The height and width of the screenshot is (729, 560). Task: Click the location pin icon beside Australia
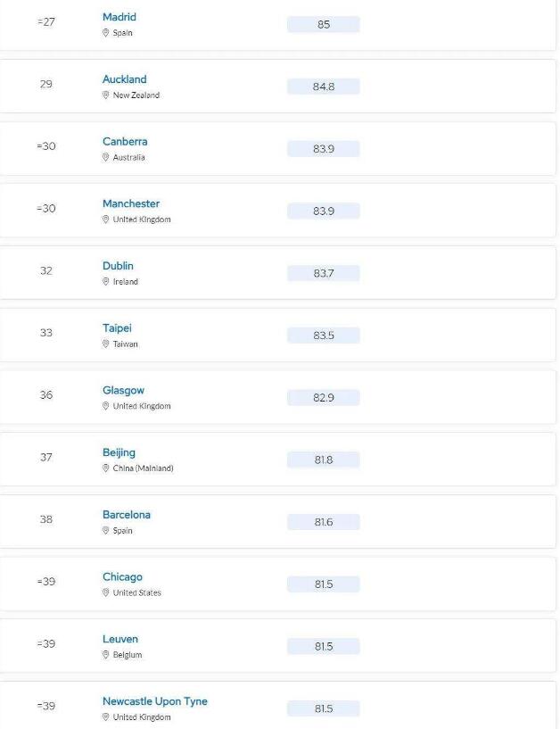[x=105, y=157]
